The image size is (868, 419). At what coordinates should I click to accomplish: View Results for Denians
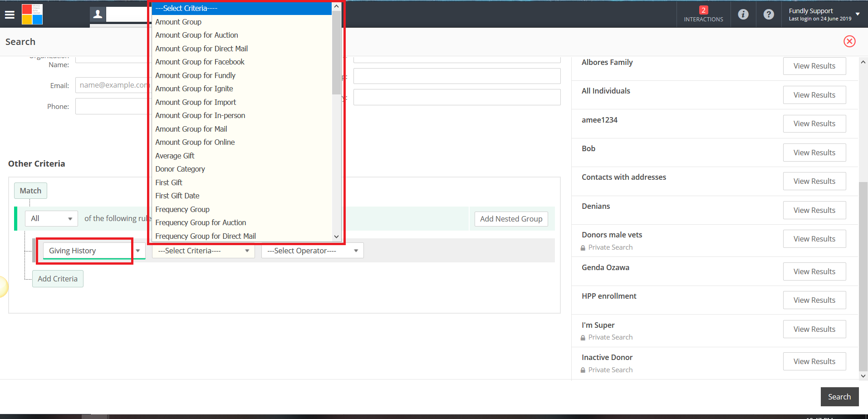pyautogui.click(x=814, y=210)
